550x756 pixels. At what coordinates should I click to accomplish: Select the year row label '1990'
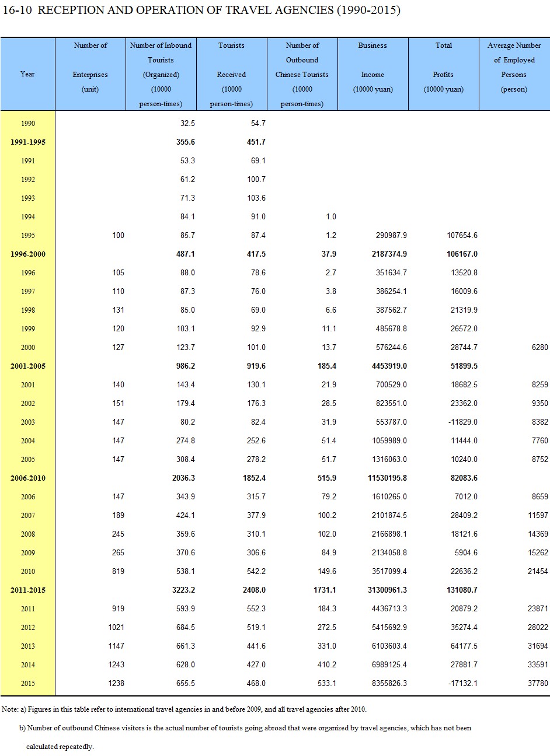pos(27,124)
